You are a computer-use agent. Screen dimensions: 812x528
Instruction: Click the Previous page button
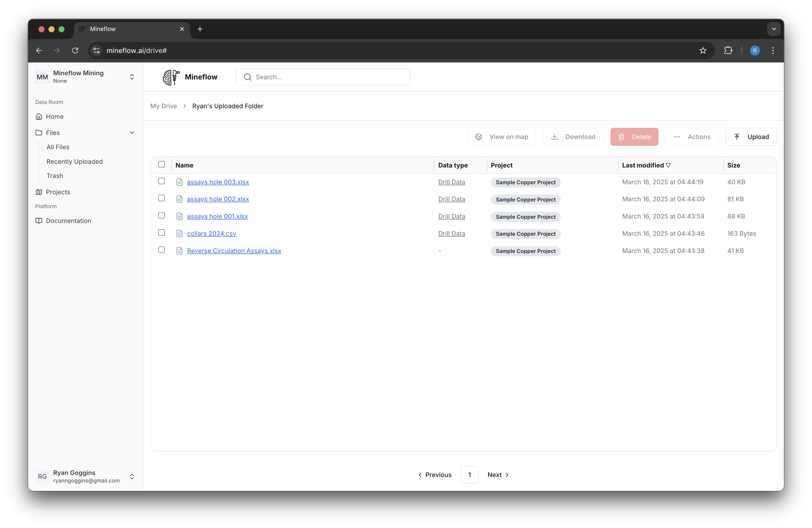435,475
